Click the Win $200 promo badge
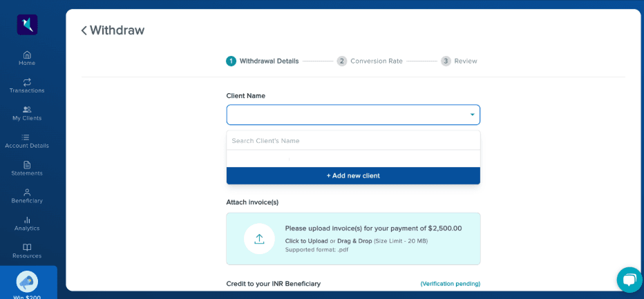 coord(28,282)
